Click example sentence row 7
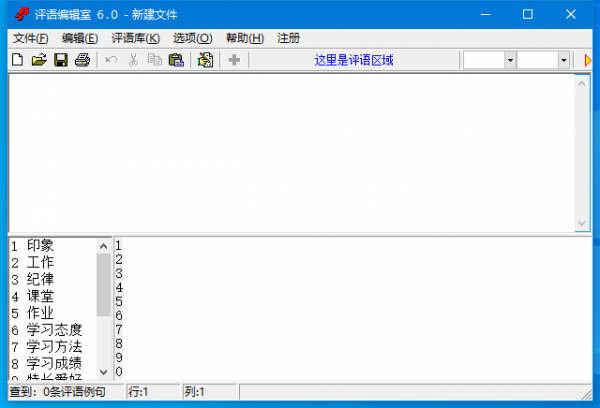 (x=353, y=329)
